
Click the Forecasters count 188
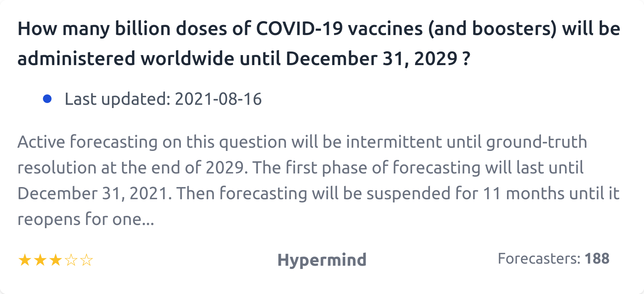(597, 259)
